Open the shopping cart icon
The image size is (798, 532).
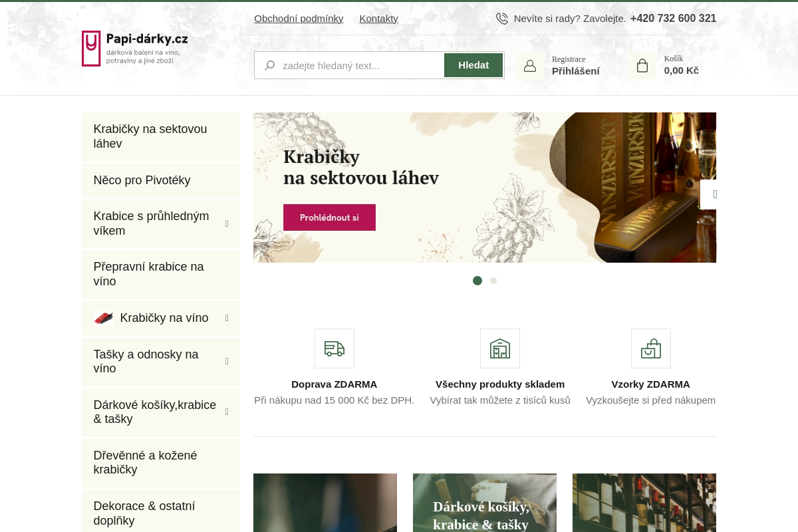point(642,66)
